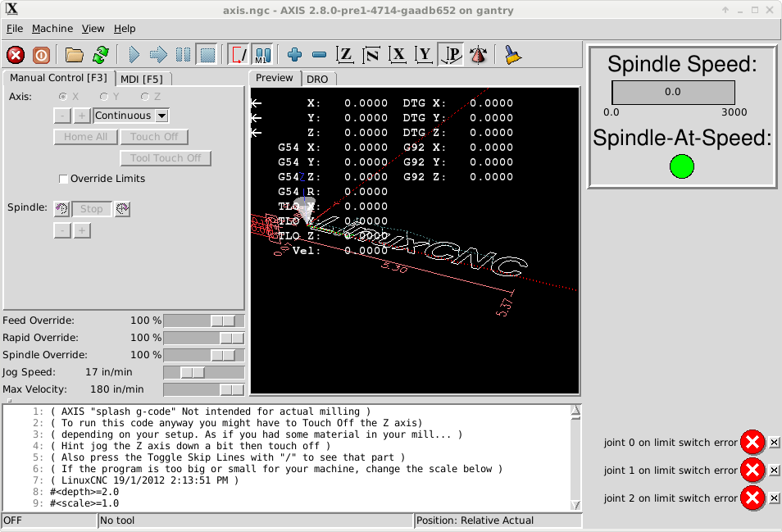The image size is (782, 532).
Task: Adjust the Jog Speed slider
Action: click(x=193, y=372)
